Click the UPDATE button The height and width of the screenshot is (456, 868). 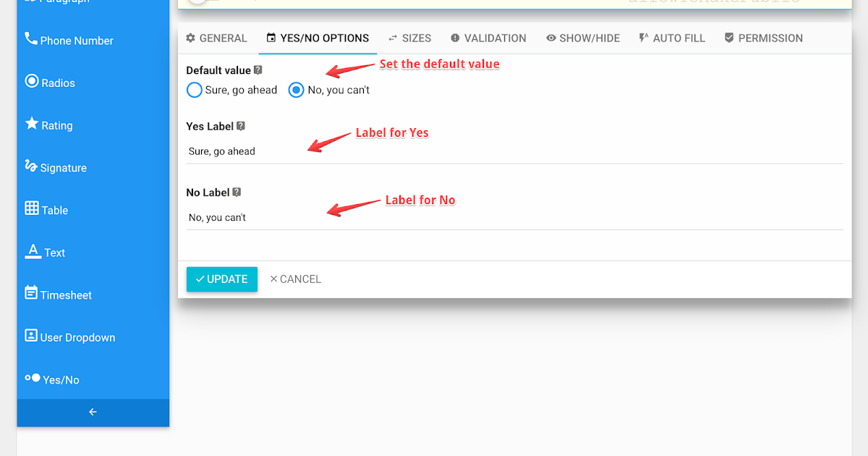221,279
